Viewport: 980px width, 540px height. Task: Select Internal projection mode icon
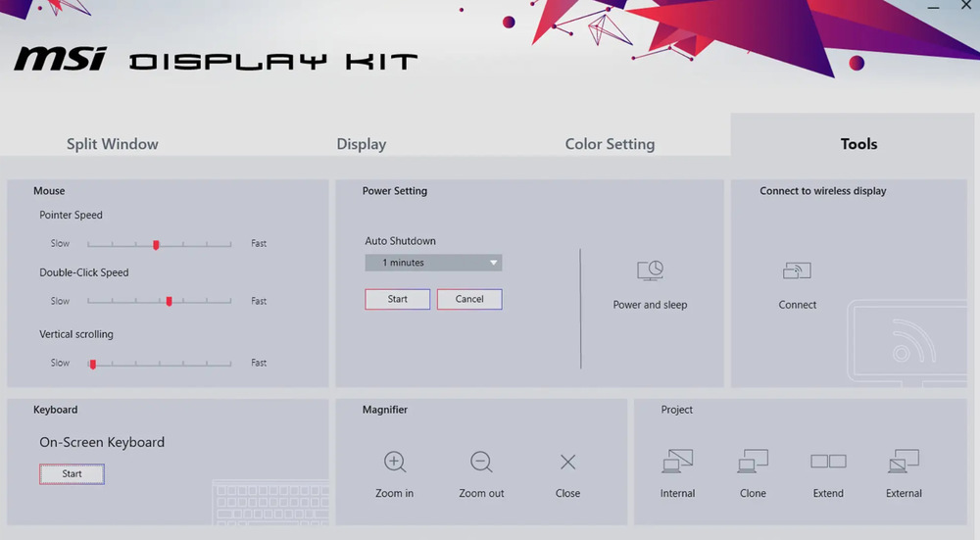click(677, 462)
